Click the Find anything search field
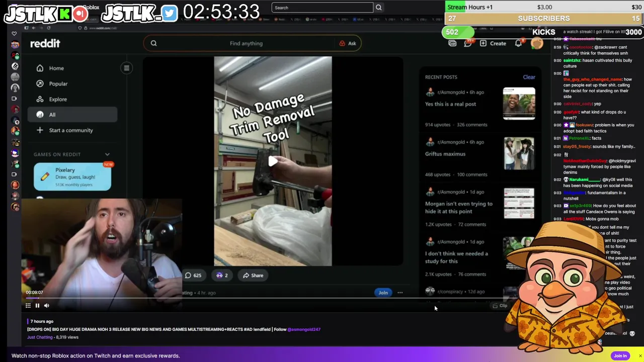 (246, 43)
